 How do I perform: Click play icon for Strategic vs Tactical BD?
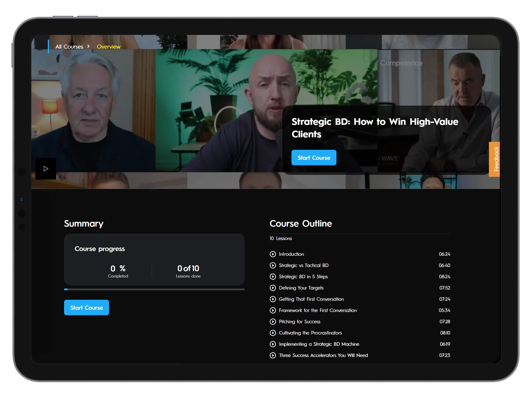(273, 265)
